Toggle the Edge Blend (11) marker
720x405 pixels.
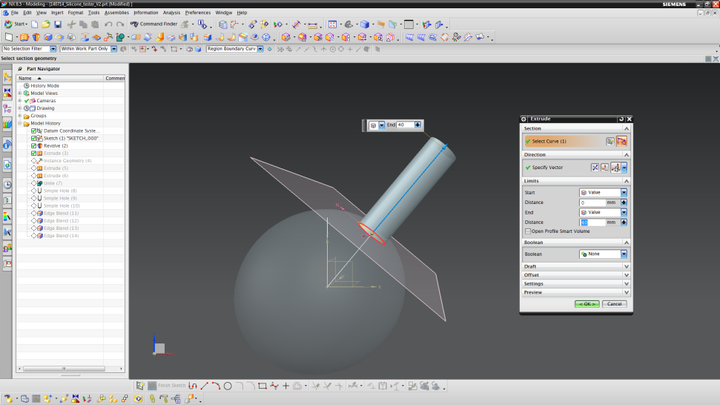[34, 213]
